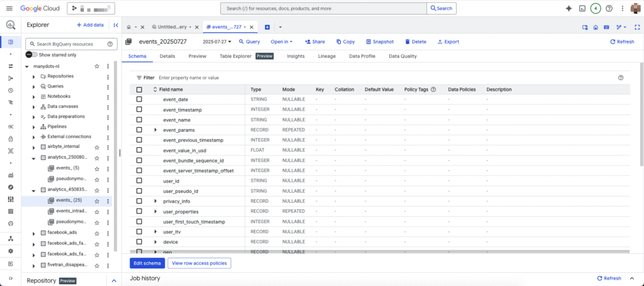
Task: Open actions menu for events_ (25) table
Action: point(108,201)
